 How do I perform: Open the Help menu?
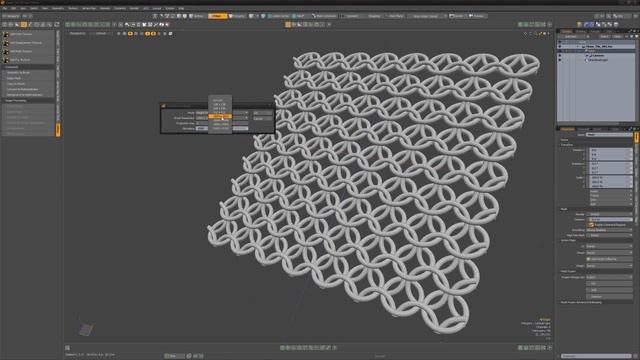coord(181,8)
